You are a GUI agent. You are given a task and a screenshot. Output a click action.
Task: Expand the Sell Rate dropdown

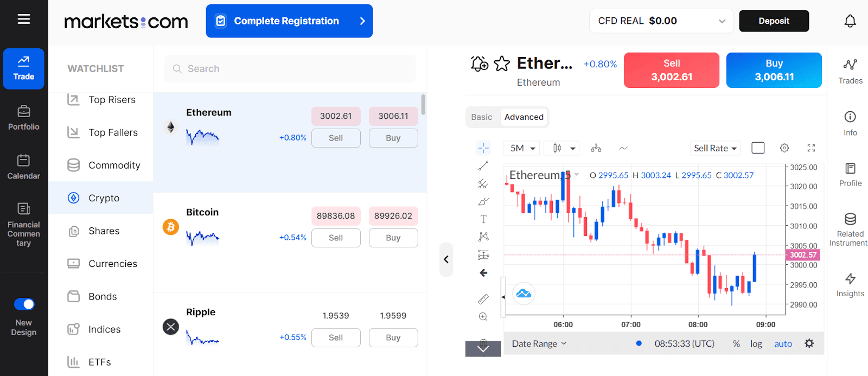715,148
